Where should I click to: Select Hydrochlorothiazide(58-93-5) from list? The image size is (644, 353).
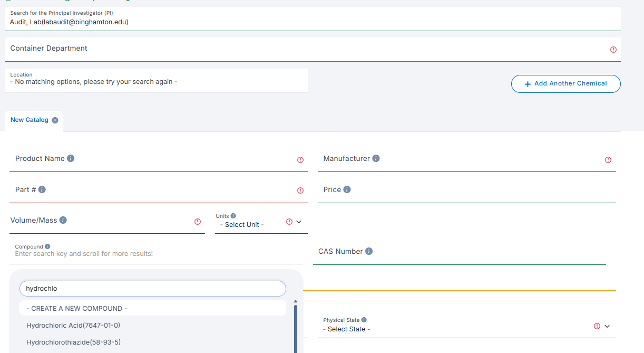153,342
